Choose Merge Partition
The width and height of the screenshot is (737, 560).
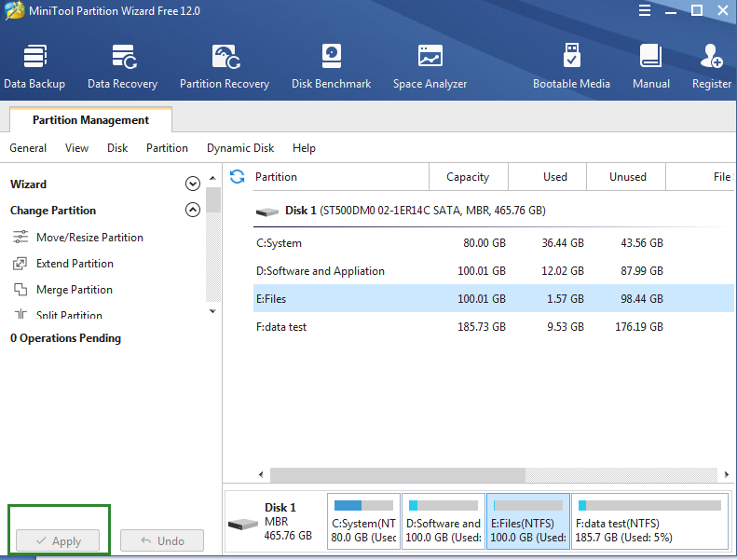coord(75,290)
